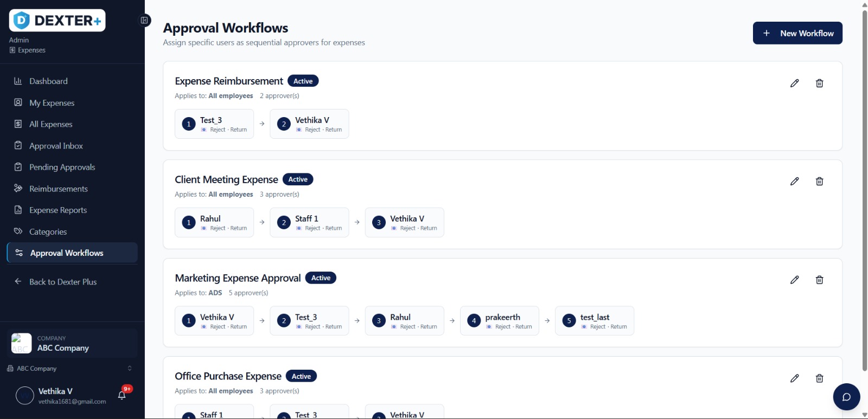View Pending Approvals
Screen dimensions: 868x419
[x=72, y=167]
